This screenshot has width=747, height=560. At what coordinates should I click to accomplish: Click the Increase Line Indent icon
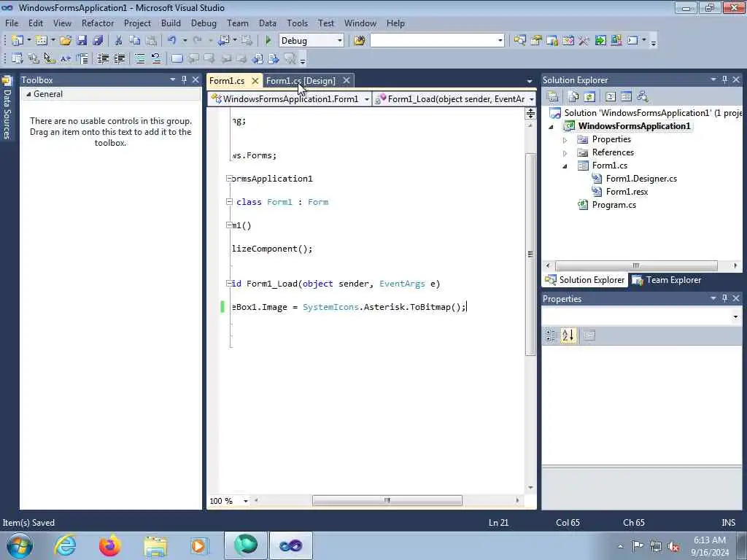[119, 58]
